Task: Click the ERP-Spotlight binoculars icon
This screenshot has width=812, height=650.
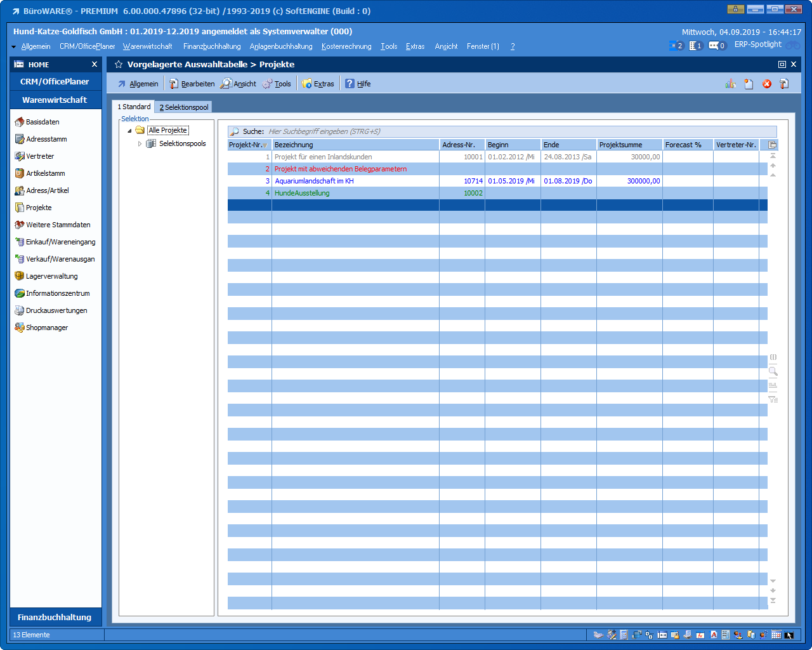Action: pyautogui.click(x=793, y=45)
